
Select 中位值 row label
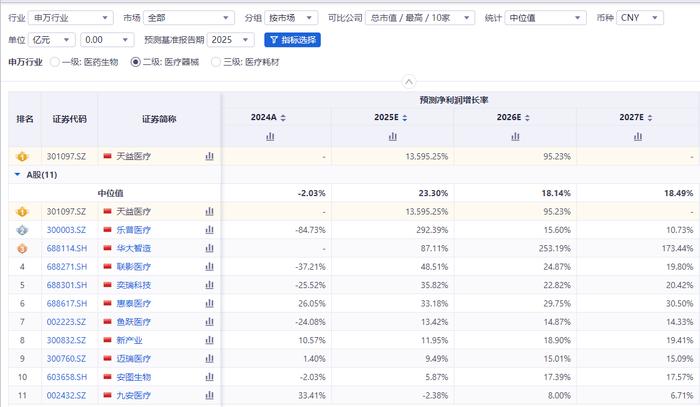click(x=111, y=193)
